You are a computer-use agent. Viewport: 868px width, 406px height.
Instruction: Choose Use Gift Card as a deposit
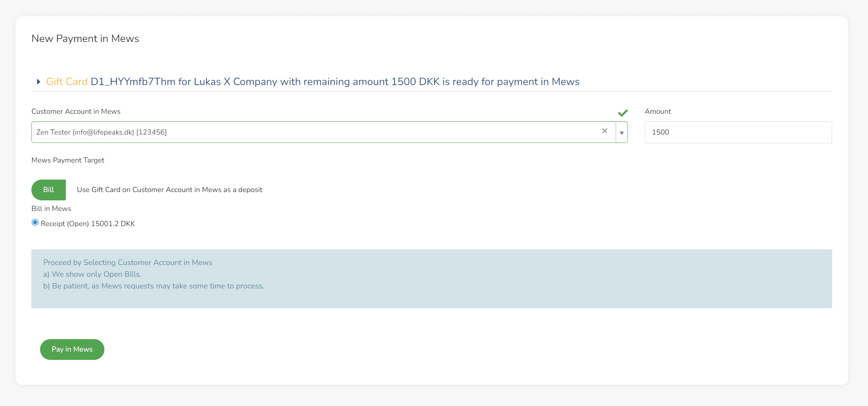[169, 190]
